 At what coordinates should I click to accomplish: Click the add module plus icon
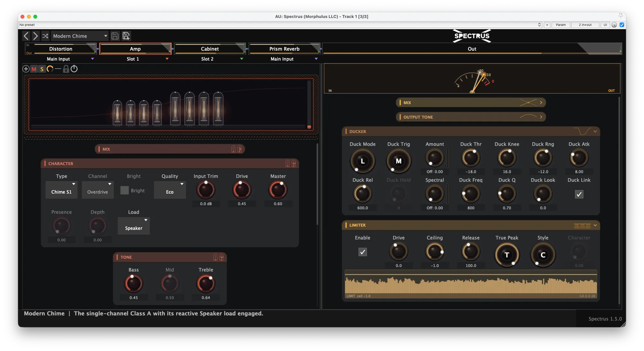click(x=26, y=69)
